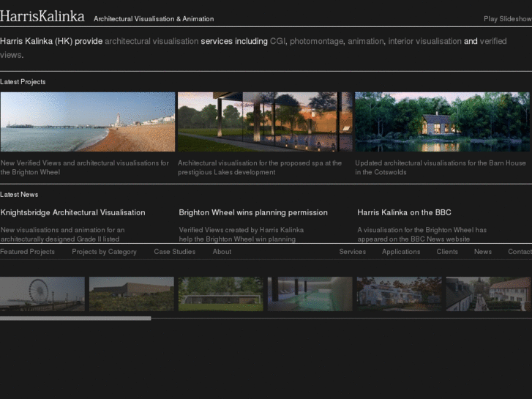Click Knightsbridge news summary text
This screenshot has height=399, width=532.
[62, 234]
